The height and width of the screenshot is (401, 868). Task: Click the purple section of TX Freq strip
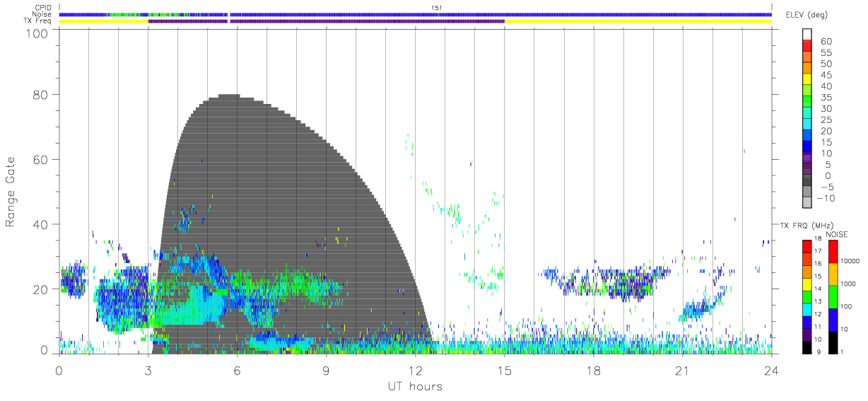coord(326,21)
